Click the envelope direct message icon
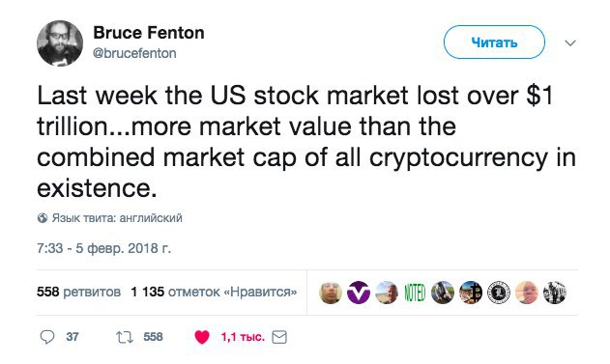This screenshot has width=610, height=364. 279,337
